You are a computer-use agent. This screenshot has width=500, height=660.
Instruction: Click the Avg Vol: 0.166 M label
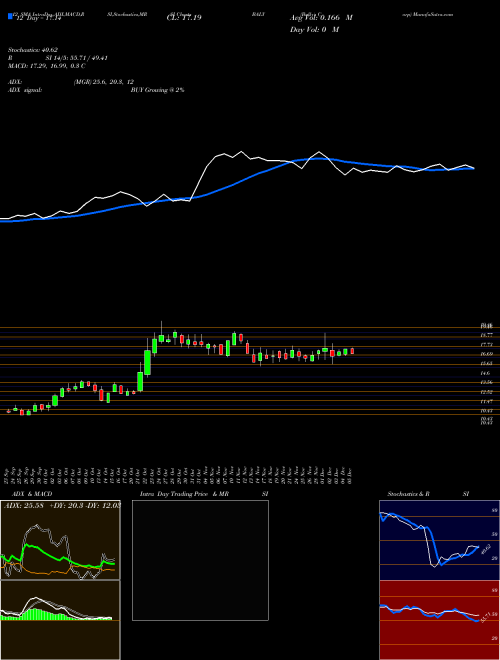[321, 18]
